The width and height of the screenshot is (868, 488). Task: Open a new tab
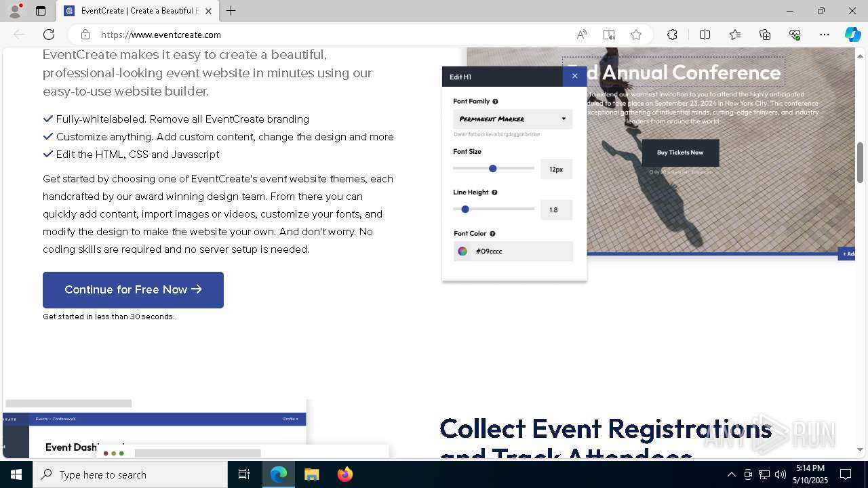pyautogui.click(x=231, y=11)
